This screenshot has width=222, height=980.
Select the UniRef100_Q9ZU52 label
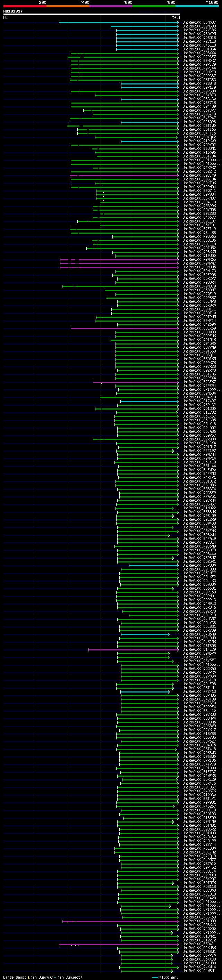[x=199, y=248]
